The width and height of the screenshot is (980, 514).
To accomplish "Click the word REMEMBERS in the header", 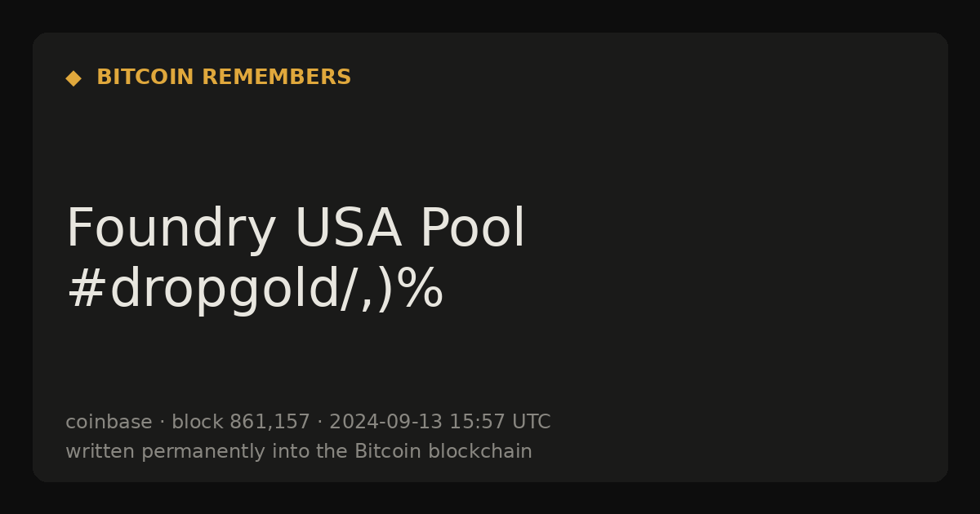I will (x=276, y=78).
